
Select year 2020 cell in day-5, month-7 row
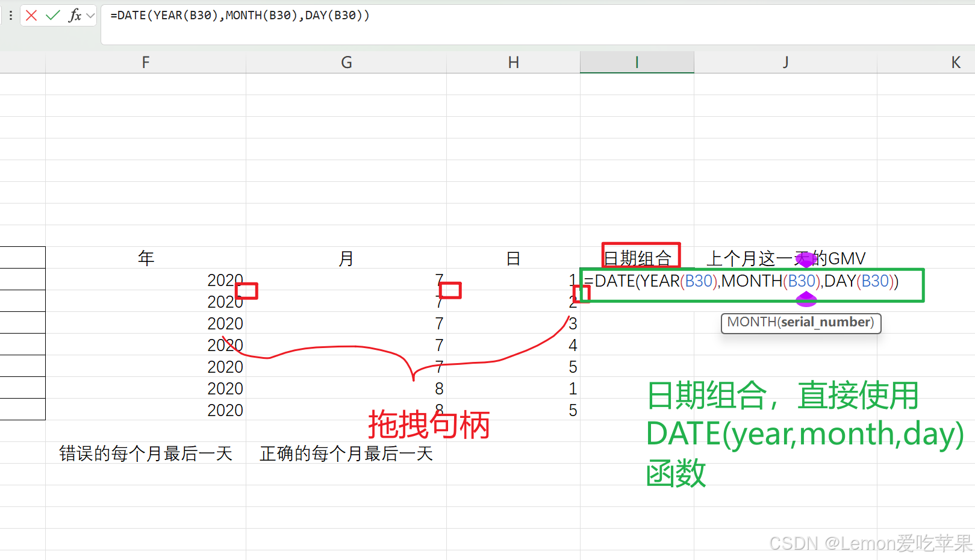point(146,366)
